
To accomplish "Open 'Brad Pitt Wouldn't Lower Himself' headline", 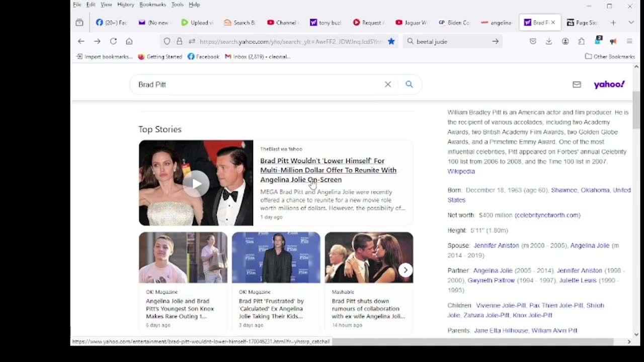I will tap(328, 170).
